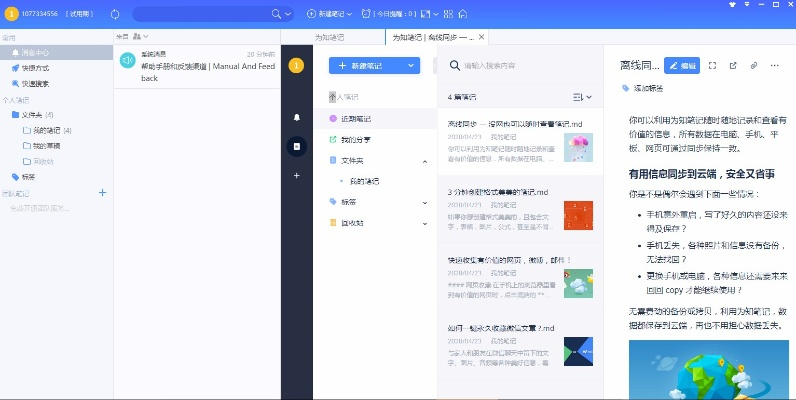Image resolution: width=796 pixels, height=400 pixels.
Task: Click the link icon in note header
Action: (754, 65)
